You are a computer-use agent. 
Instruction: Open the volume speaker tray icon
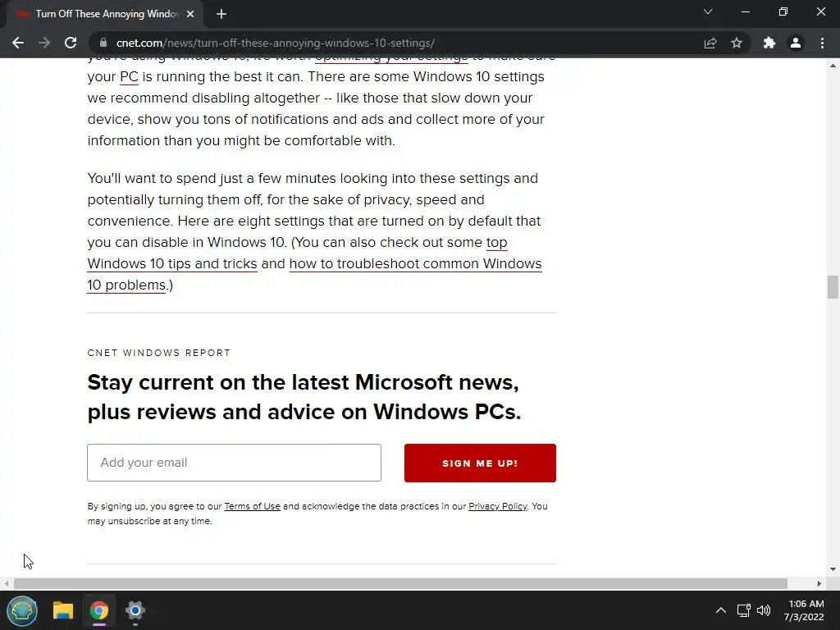click(x=764, y=610)
